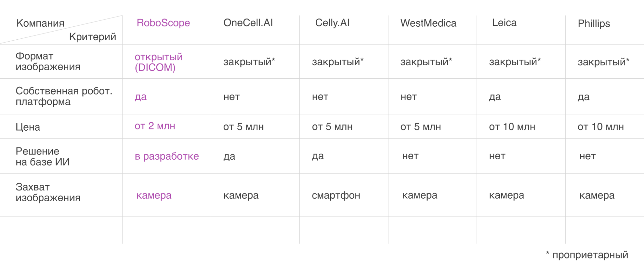644x270 pixels.
Task: Click the WestMedica company header
Action: tap(428, 23)
